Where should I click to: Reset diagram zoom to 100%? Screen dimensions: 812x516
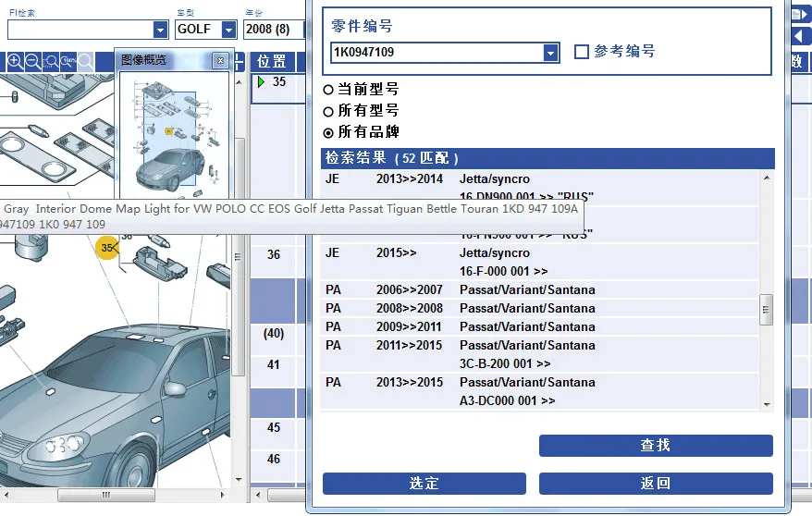tap(68, 62)
